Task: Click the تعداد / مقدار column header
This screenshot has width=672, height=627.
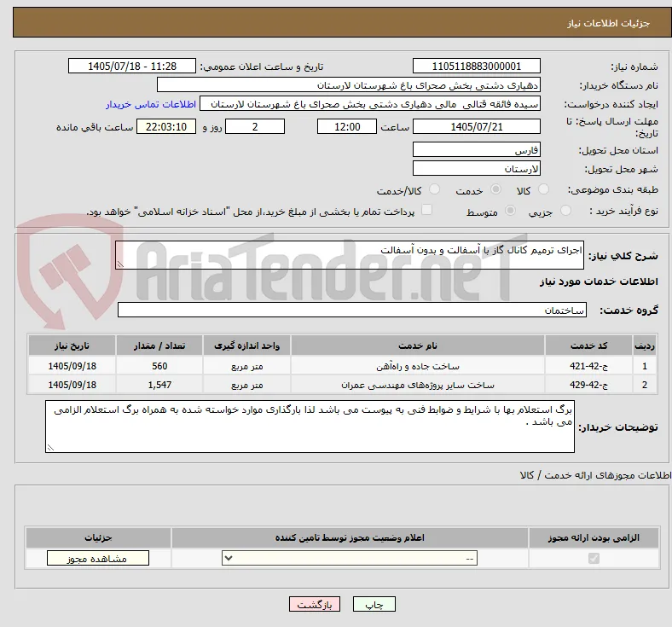Action: click(159, 345)
